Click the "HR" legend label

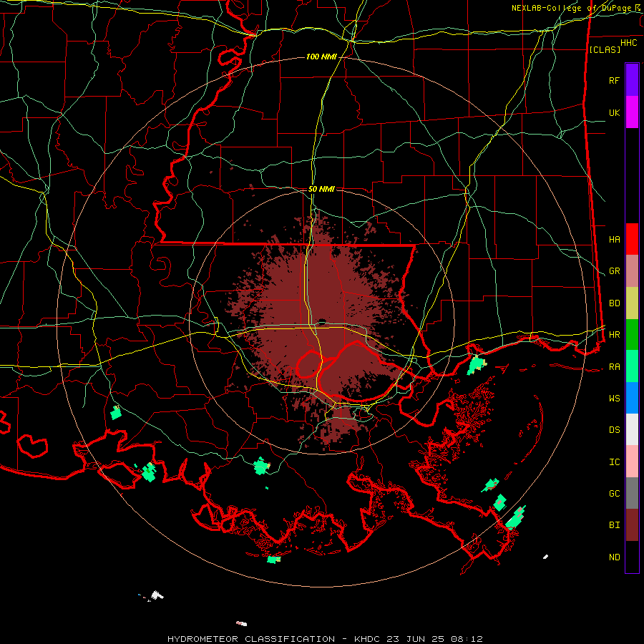[614, 335]
